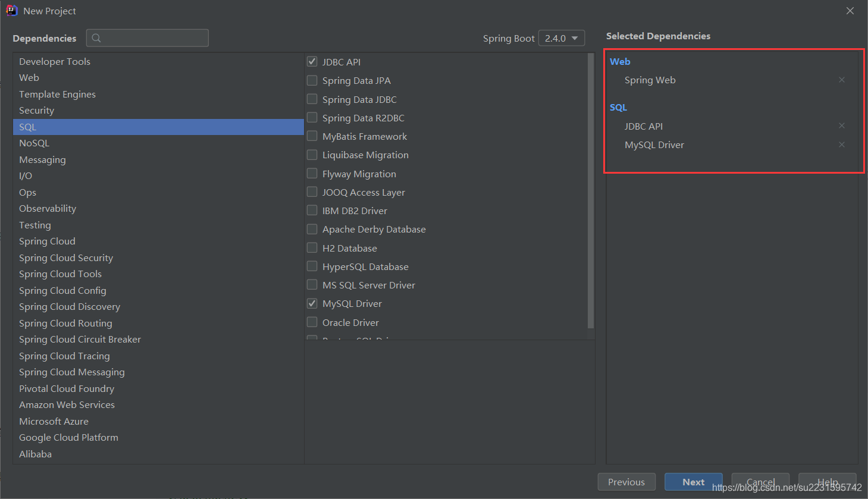This screenshot has height=499, width=868.
Task: Tick Apache Derby Database checkbox
Action: coord(312,229)
